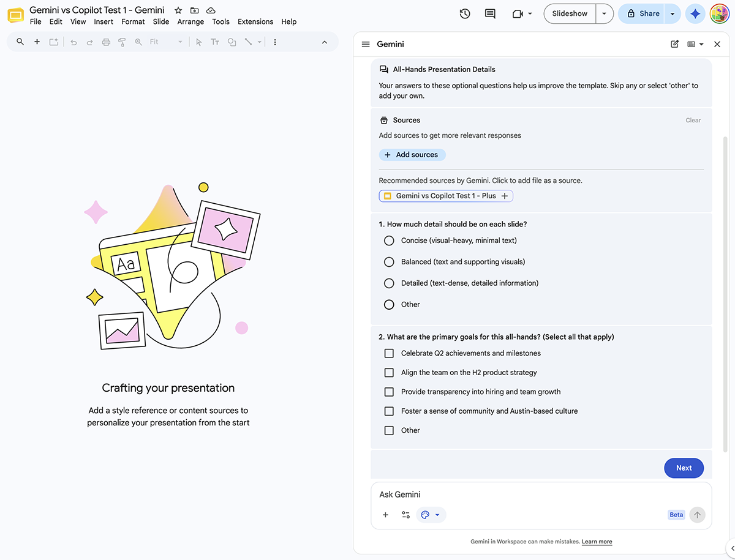Start a video call with camera icon

(x=518, y=13)
